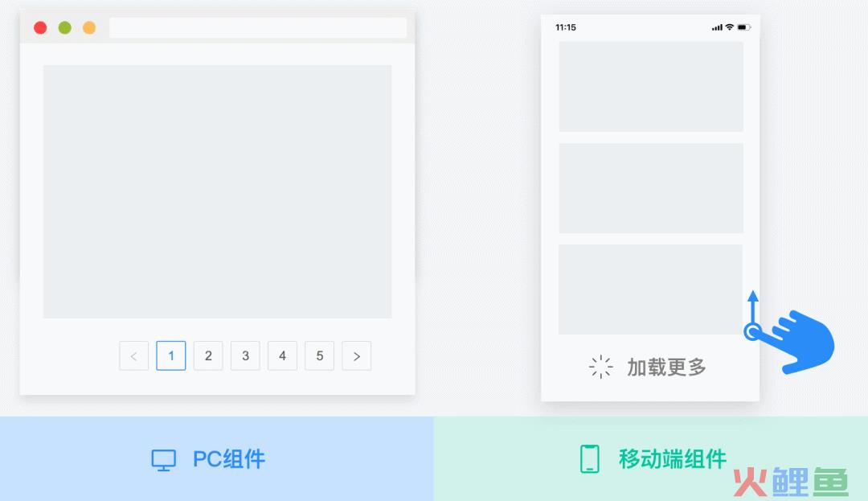Click the mobile phone icon

click(590, 459)
